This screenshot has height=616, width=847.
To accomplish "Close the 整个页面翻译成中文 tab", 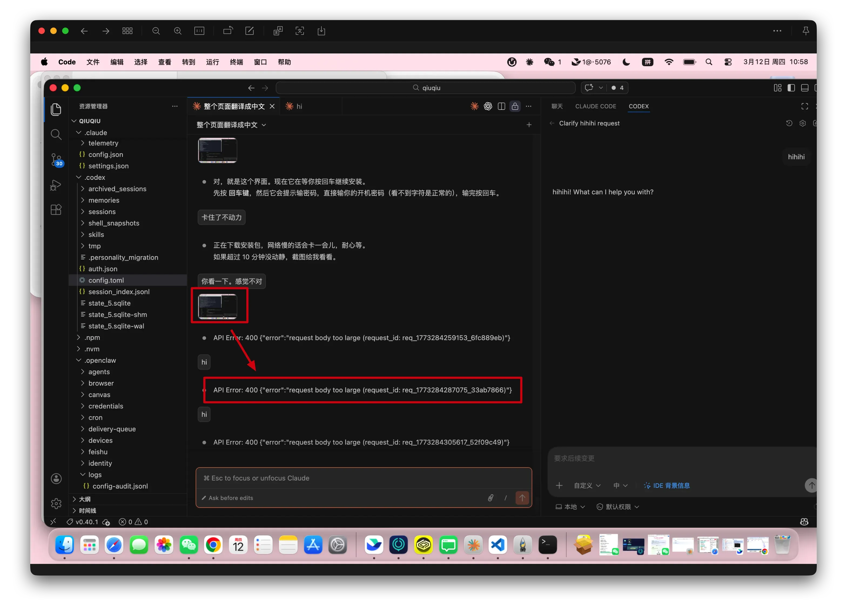I will pos(272,106).
